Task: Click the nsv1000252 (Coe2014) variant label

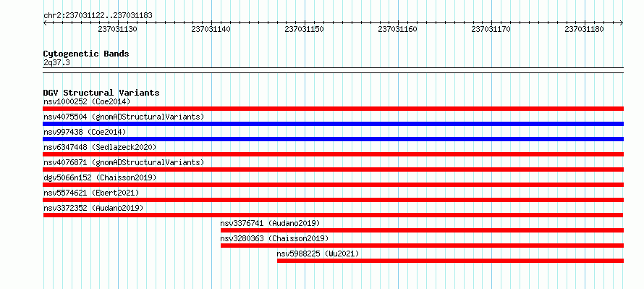Action: [x=87, y=101]
